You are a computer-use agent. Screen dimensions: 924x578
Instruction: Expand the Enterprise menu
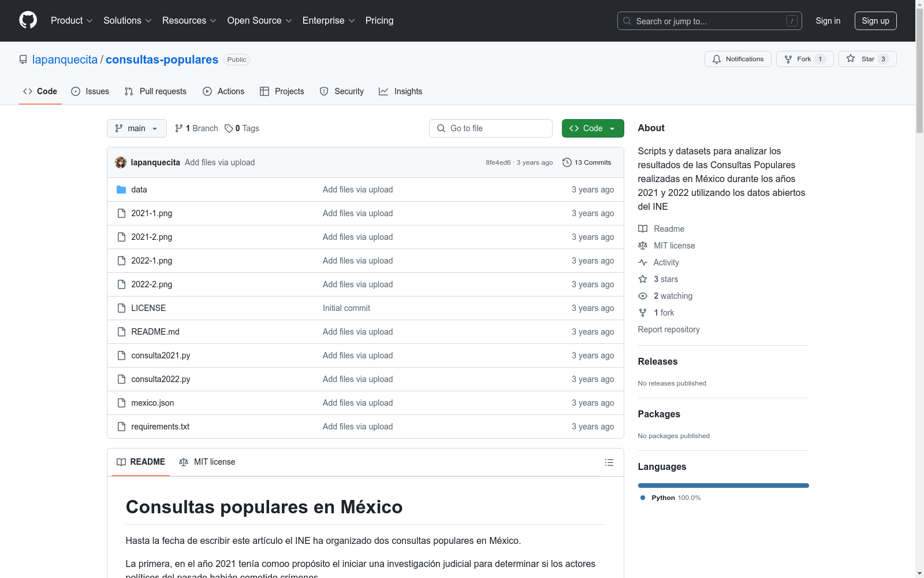(329, 21)
